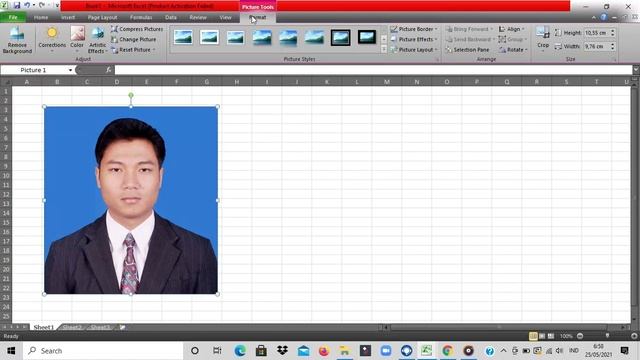The image size is (640, 360).
Task: Open File Explorer from the taskbar
Action: tap(344, 351)
